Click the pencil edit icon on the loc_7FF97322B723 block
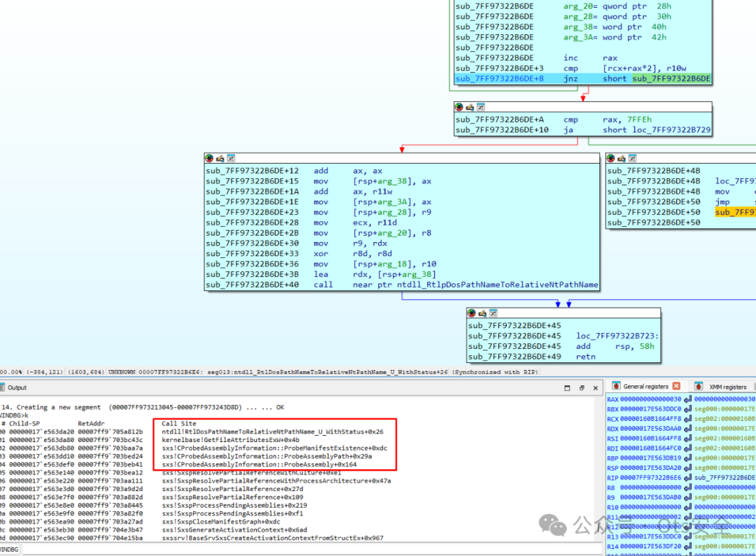 pyautogui.click(x=482, y=313)
